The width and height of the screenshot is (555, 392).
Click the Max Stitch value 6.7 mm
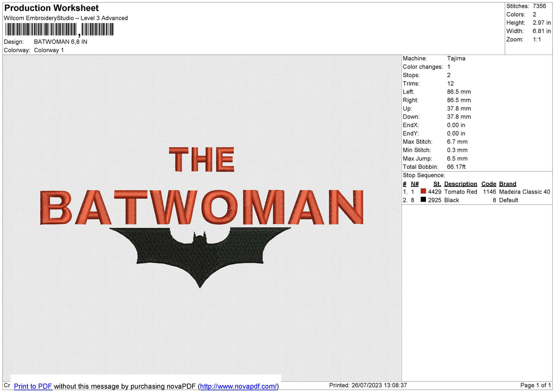[457, 141]
